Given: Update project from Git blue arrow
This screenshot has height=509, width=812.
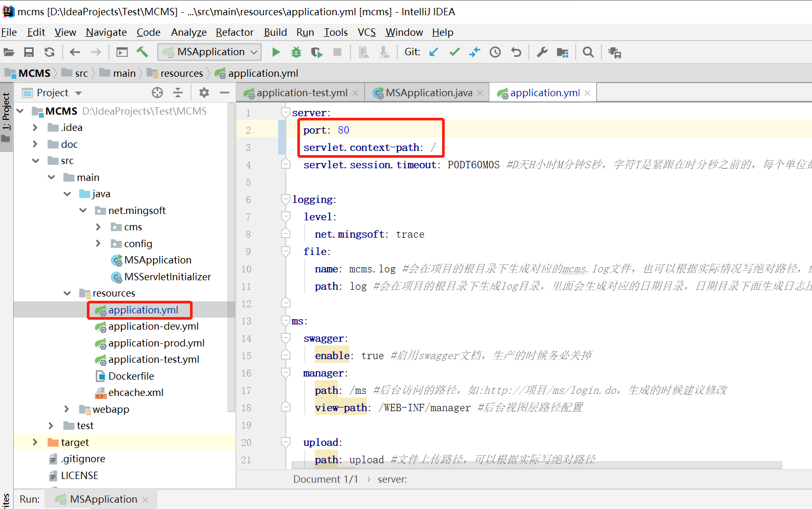Looking at the screenshot, I should tap(433, 52).
